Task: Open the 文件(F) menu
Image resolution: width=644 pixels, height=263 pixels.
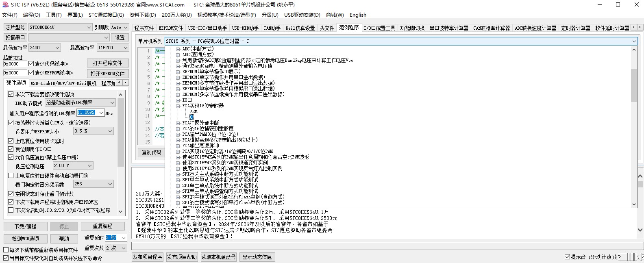Action: point(10,15)
